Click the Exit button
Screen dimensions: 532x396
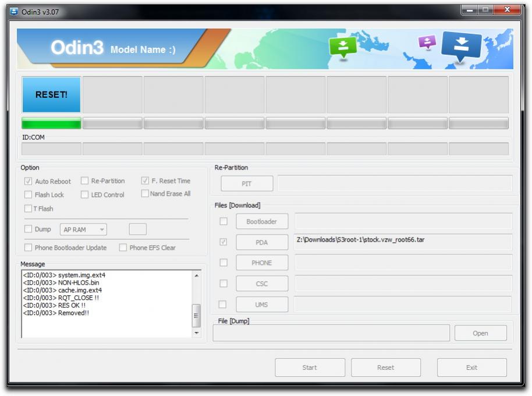(472, 367)
